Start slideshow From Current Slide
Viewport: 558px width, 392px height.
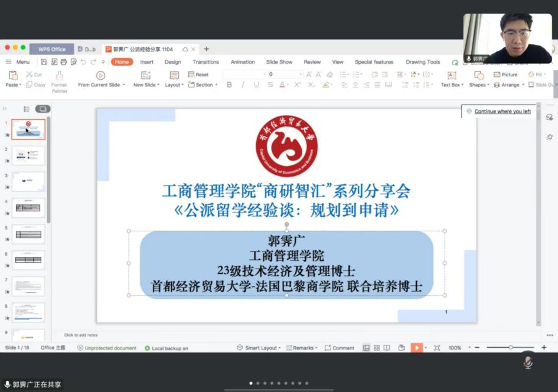tap(100, 76)
